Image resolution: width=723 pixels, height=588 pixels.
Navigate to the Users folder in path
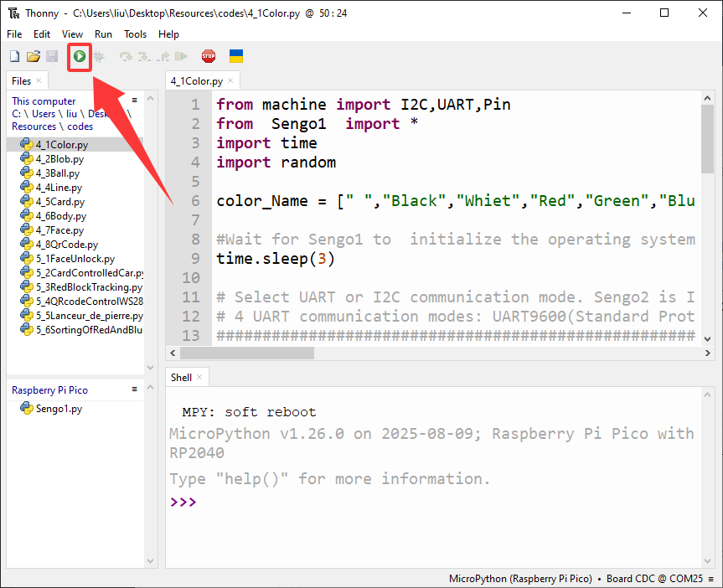(44, 114)
